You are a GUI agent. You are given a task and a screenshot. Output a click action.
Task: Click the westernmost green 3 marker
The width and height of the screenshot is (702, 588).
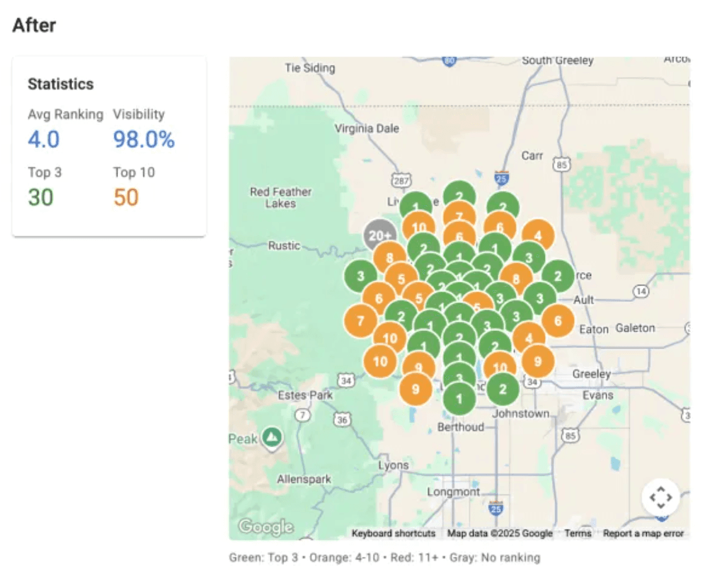coord(361,276)
